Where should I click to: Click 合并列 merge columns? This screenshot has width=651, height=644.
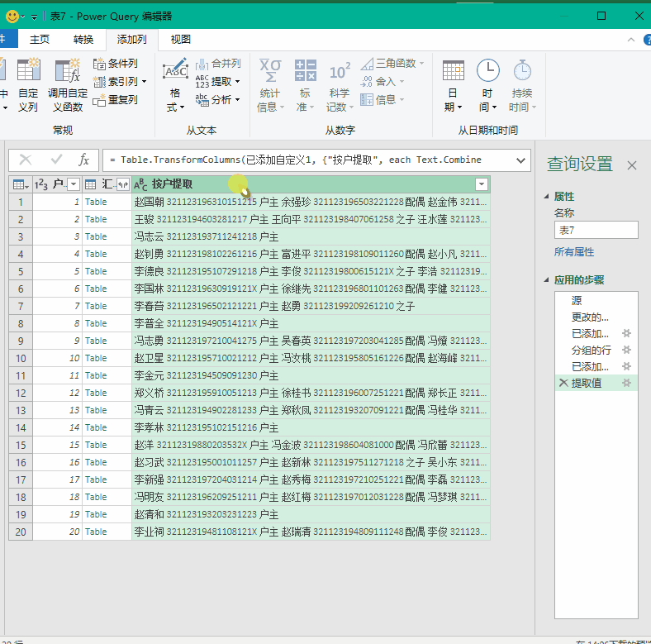(218, 64)
